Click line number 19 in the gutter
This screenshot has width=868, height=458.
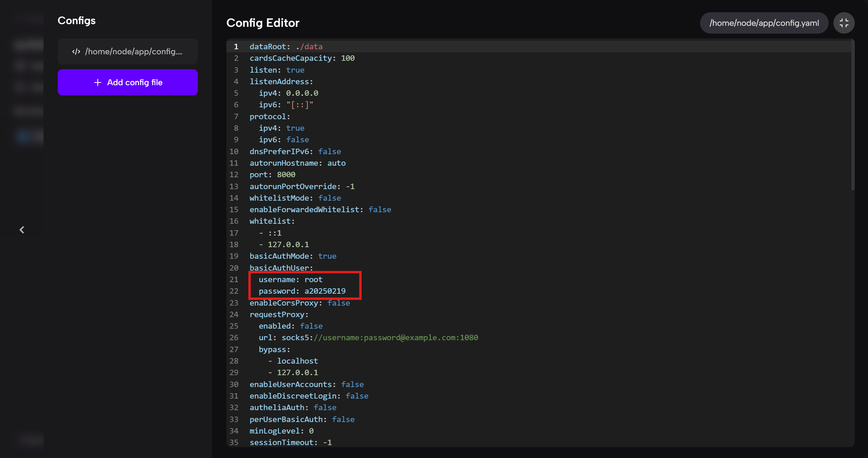(234, 256)
